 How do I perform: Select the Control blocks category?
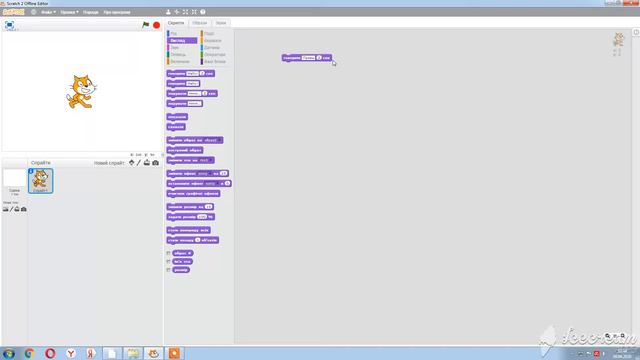pyautogui.click(x=215, y=40)
